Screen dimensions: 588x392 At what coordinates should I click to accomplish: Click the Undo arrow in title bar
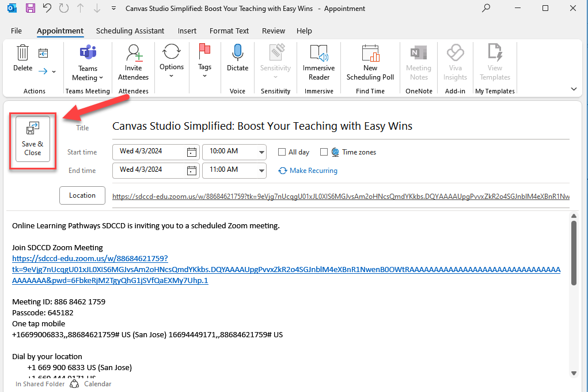(47, 9)
